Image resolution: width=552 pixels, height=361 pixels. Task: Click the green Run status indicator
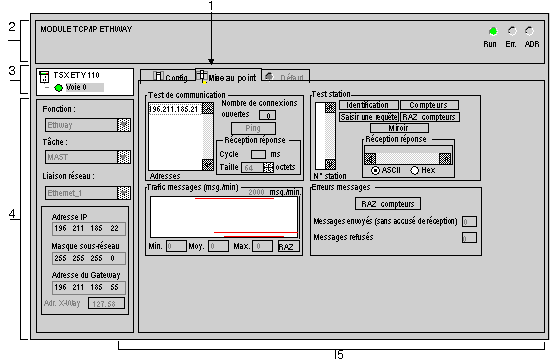493,31
